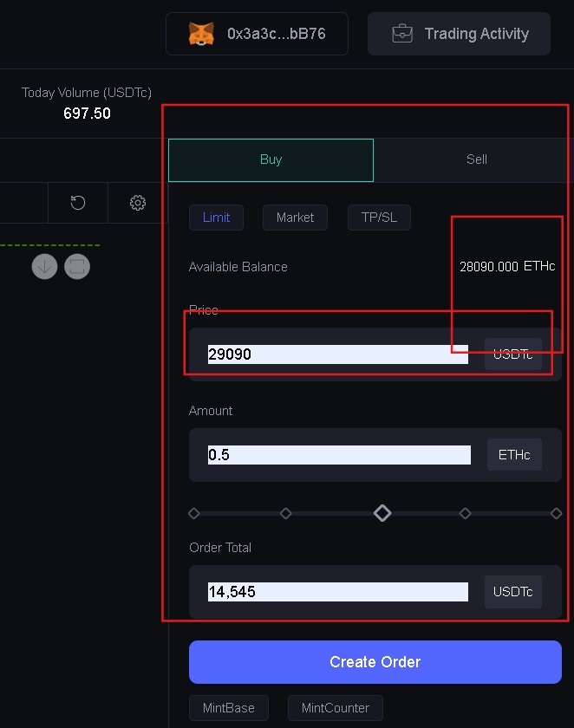574x728 pixels.
Task: Click the Price input field showing 29090
Action: click(x=337, y=354)
